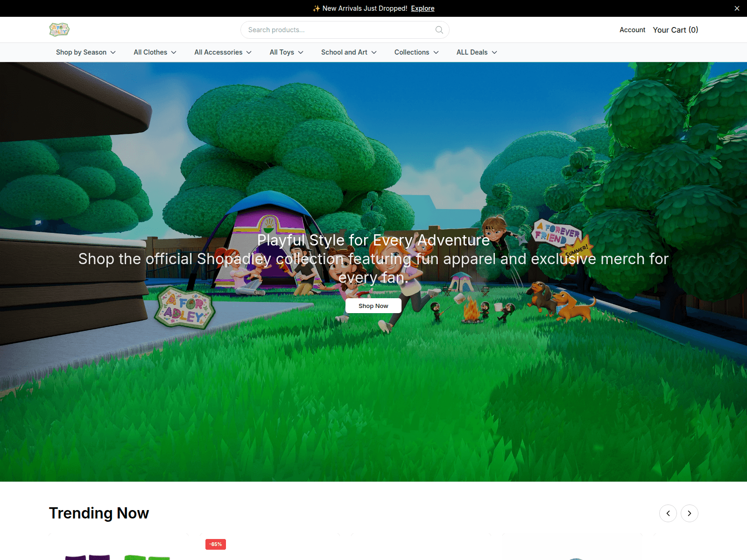The width and height of the screenshot is (747, 560).
Task: Click the Shop Now hero button
Action: (373, 306)
